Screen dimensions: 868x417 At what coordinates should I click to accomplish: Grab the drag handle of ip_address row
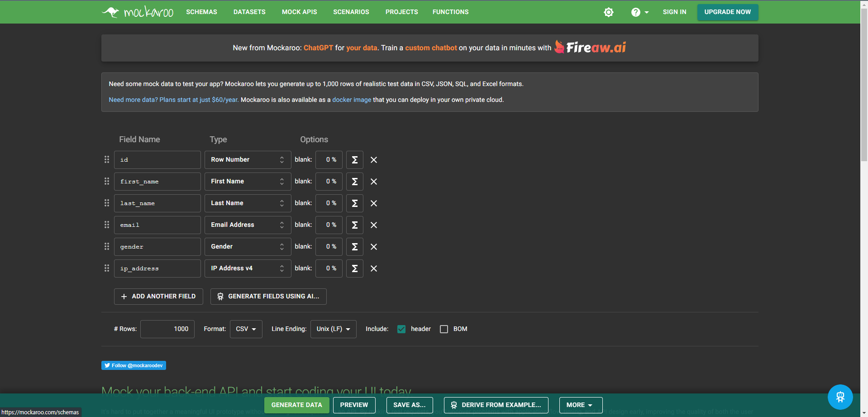(107, 268)
